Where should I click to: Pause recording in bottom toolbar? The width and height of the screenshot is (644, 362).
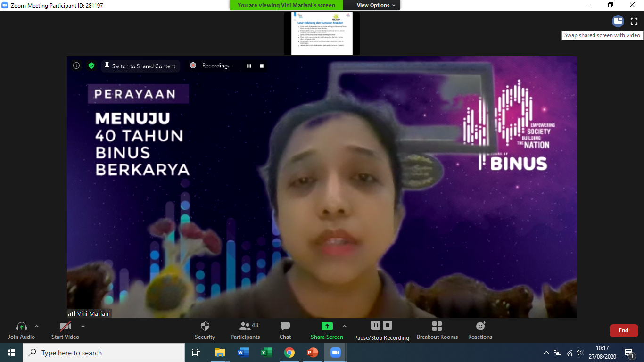coord(376,325)
